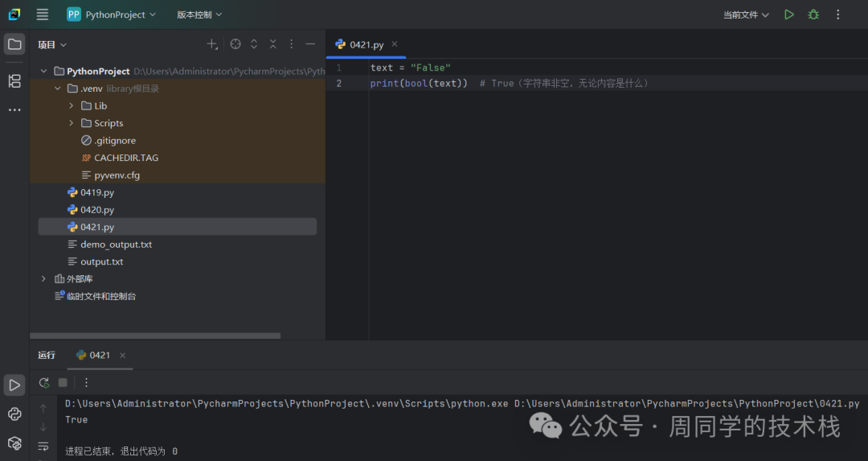
Task: Click the 运行 panel label
Action: pyautogui.click(x=47, y=355)
